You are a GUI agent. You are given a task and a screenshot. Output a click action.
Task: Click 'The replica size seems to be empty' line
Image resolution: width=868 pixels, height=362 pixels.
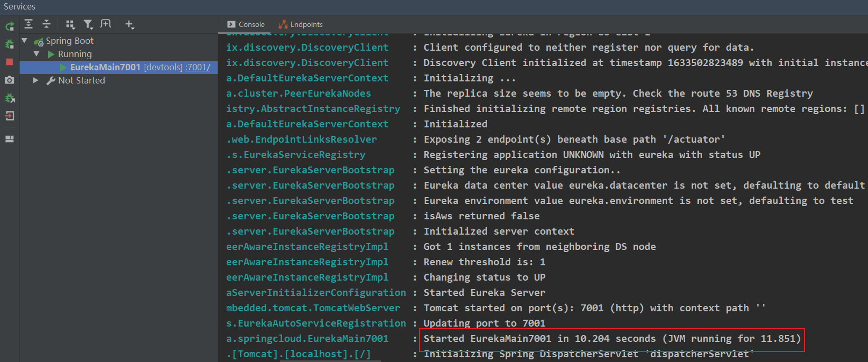coord(618,94)
